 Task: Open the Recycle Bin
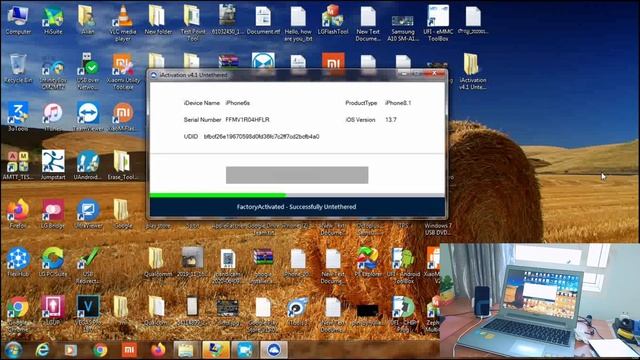coord(18,69)
